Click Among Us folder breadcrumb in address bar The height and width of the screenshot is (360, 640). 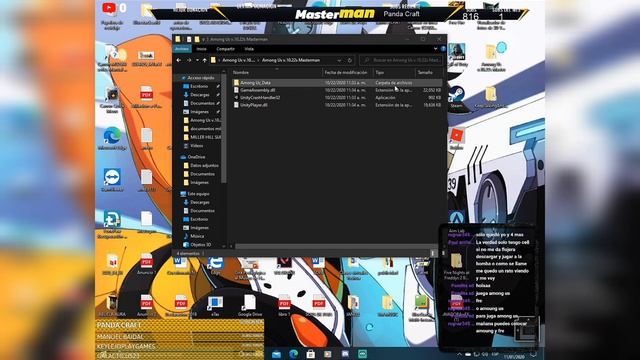pos(238,60)
